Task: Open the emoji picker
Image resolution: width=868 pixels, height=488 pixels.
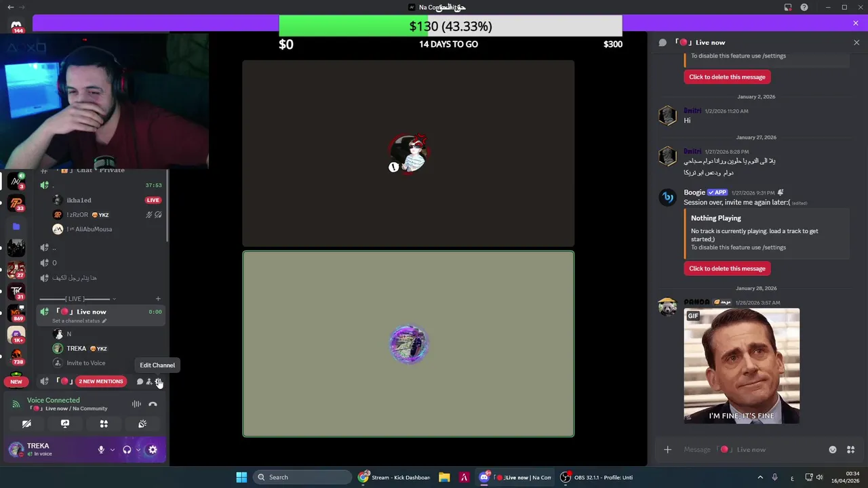Action: pos(833,449)
